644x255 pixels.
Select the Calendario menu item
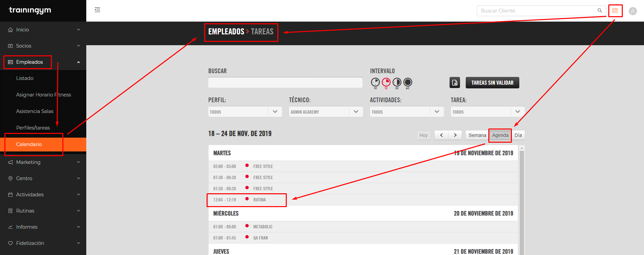[x=43, y=144]
